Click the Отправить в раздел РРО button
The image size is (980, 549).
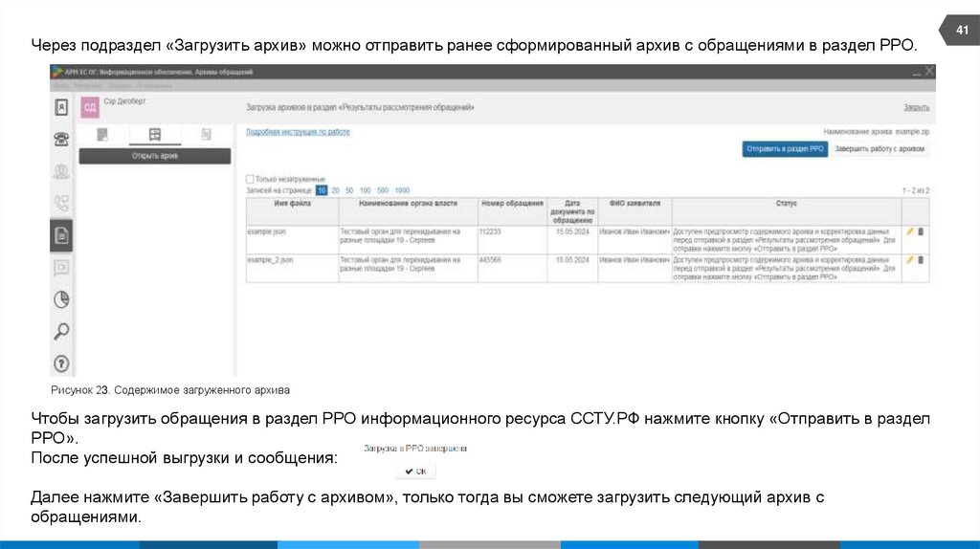tap(785, 149)
